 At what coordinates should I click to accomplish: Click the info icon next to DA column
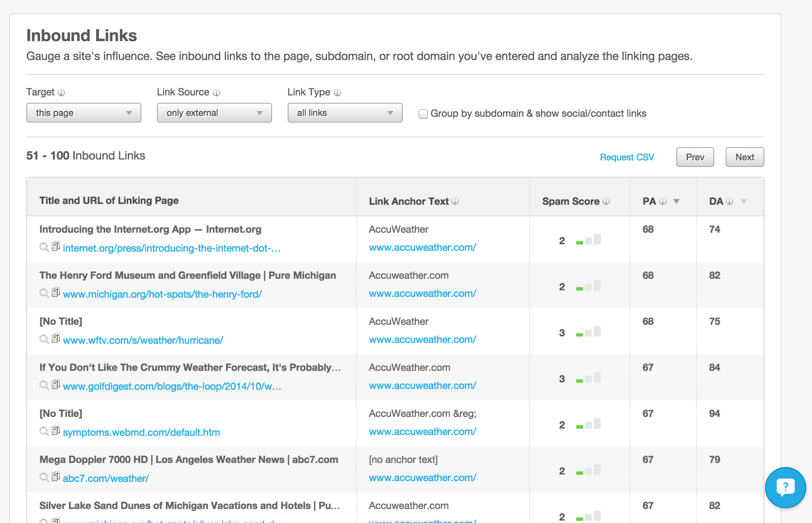[729, 201]
